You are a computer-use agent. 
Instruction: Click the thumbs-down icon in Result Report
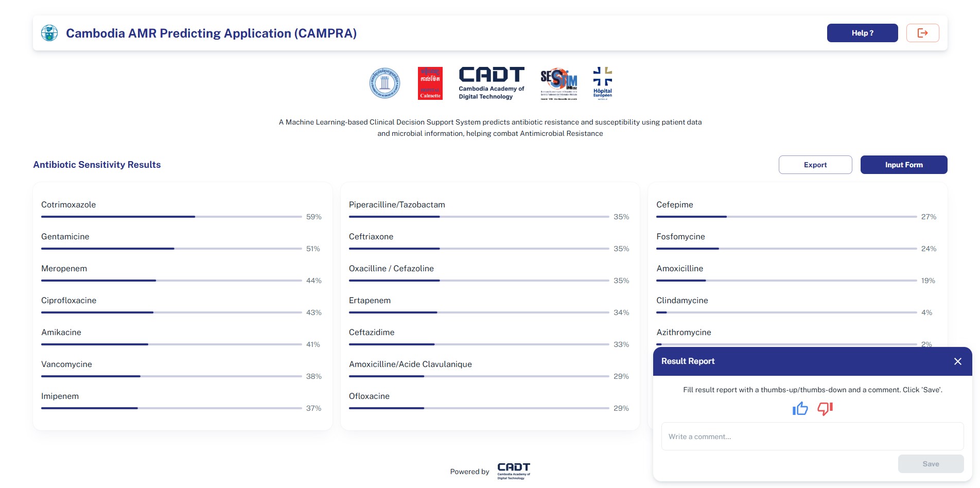pos(825,409)
